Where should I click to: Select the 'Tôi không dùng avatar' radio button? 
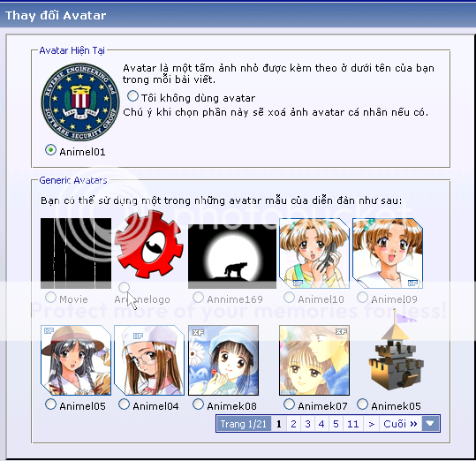coord(132,96)
